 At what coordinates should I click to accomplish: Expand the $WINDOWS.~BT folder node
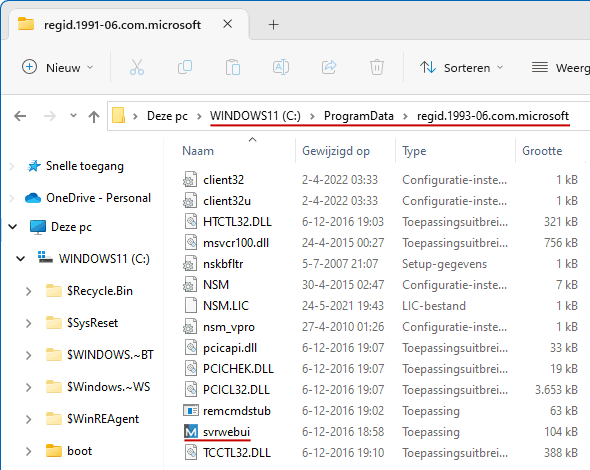coord(28,355)
